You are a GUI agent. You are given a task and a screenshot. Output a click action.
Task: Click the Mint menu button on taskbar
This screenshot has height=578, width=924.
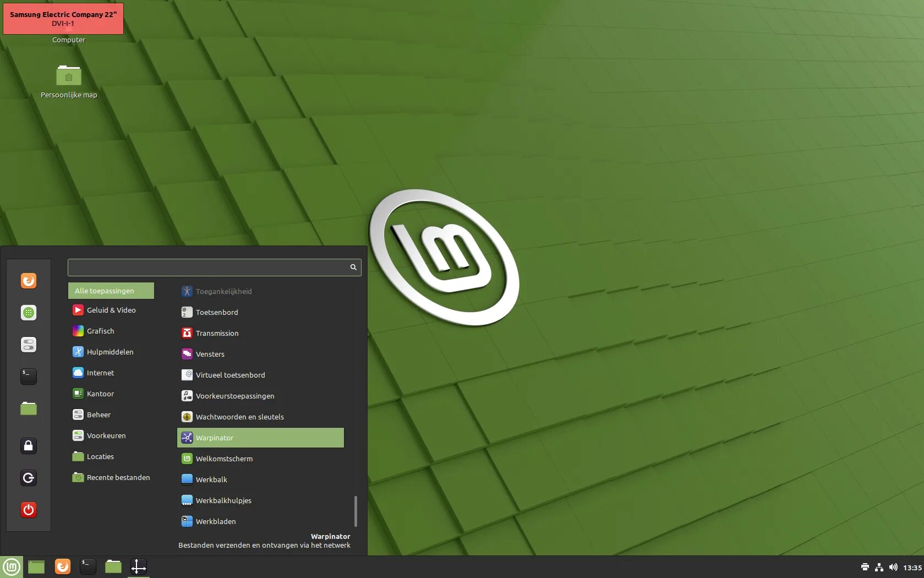(12, 566)
